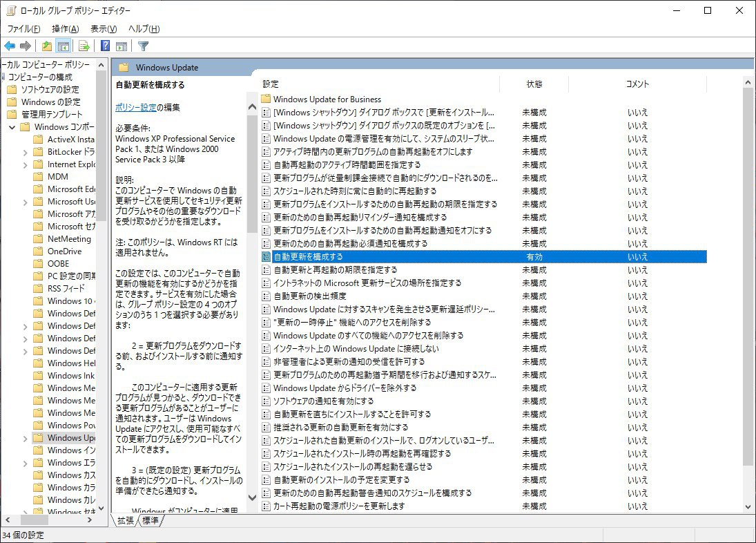The width and height of the screenshot is (756, 543).
Task: Click the folder icon beside MDM
Action: click(x=38, y=176)
